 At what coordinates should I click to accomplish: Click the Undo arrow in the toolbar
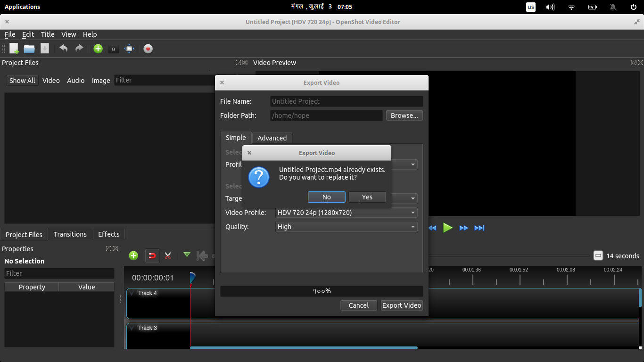tap(63, 49)
